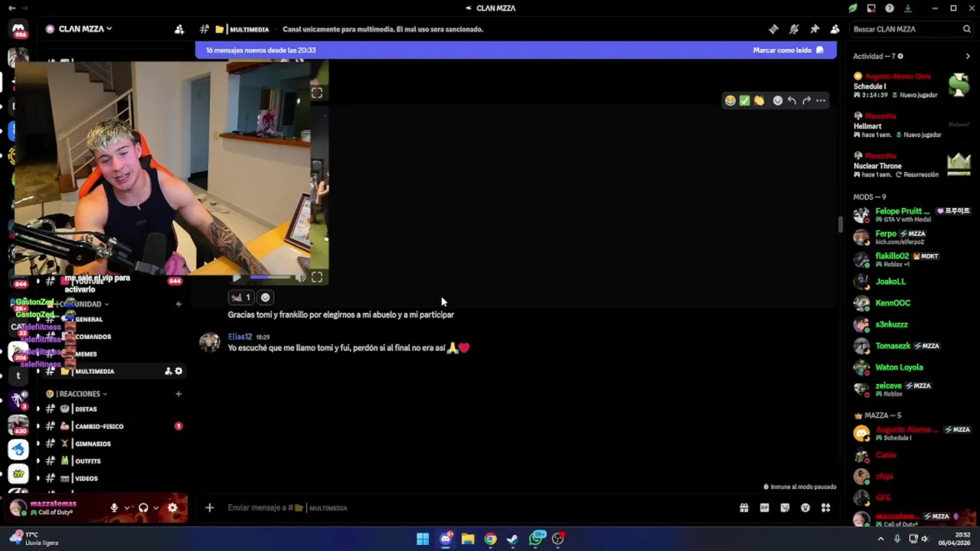Expand the Actividad panel chevron

968,56
